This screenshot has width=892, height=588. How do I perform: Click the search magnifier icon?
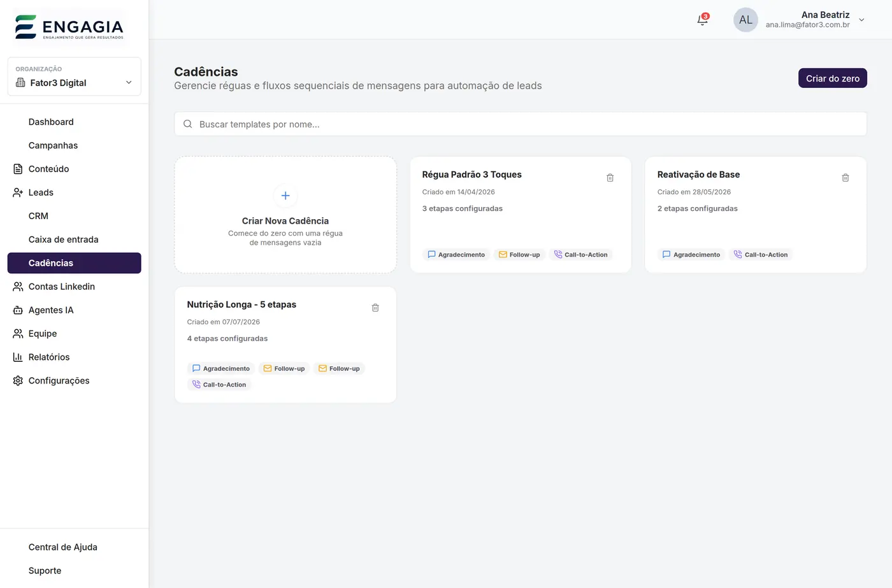pyautogui.click(x=188, y=124)
